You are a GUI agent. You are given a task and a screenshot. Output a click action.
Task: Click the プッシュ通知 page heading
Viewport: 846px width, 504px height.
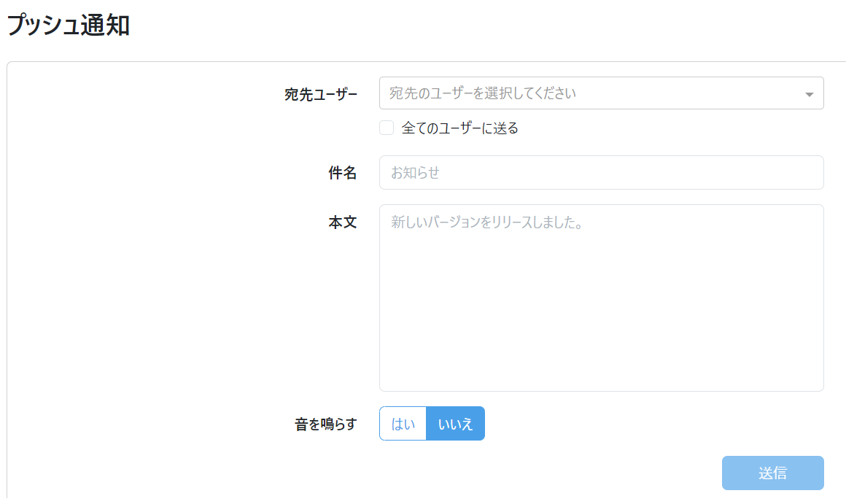[68, 25]
